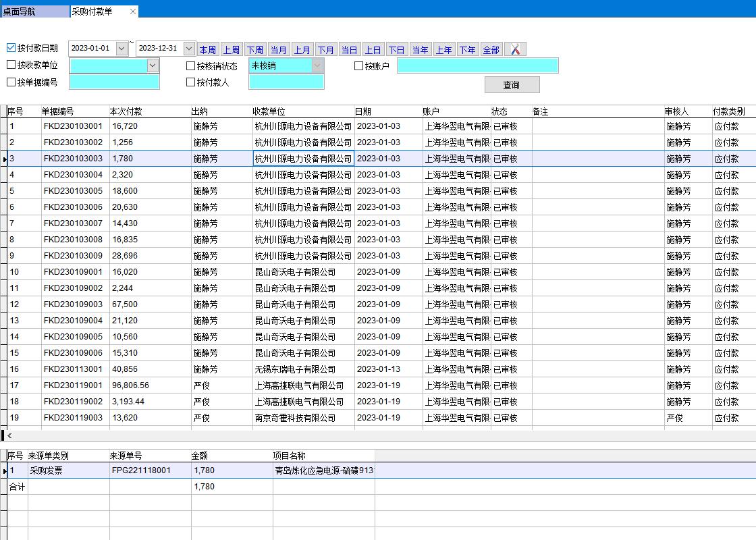The width and height of the screenshot is (756, 540).
Task: Close the 采购付款单 tab
Action: [x=133, y=11]
